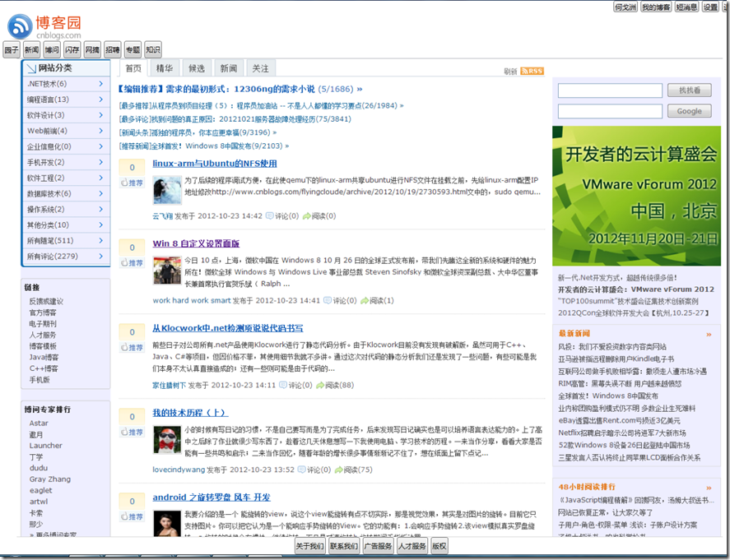Screen dimensions: 730x560
Task: Click comment icon 评论(0) under linux-arm post
Action: [x=270, y=215]
